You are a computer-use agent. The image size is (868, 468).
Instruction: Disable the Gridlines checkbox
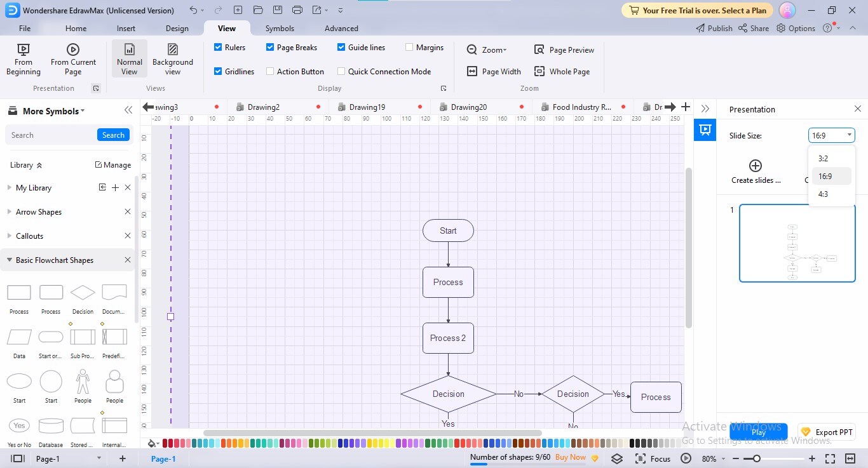218,72
